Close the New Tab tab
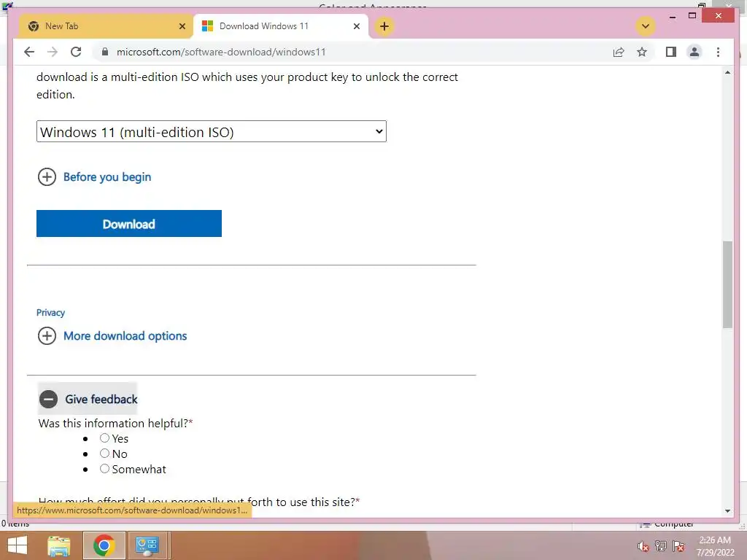 [182, 26]
